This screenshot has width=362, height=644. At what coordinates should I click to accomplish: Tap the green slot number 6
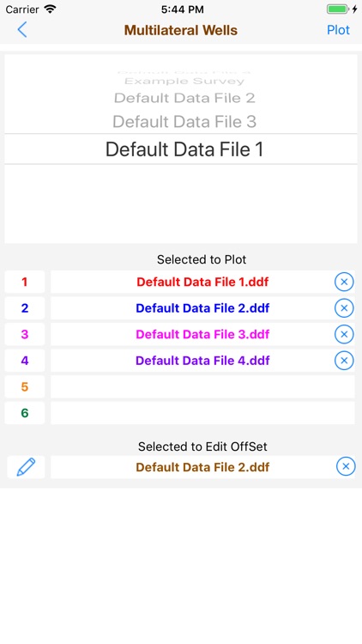pyautogui.click(x=25, y=413)
